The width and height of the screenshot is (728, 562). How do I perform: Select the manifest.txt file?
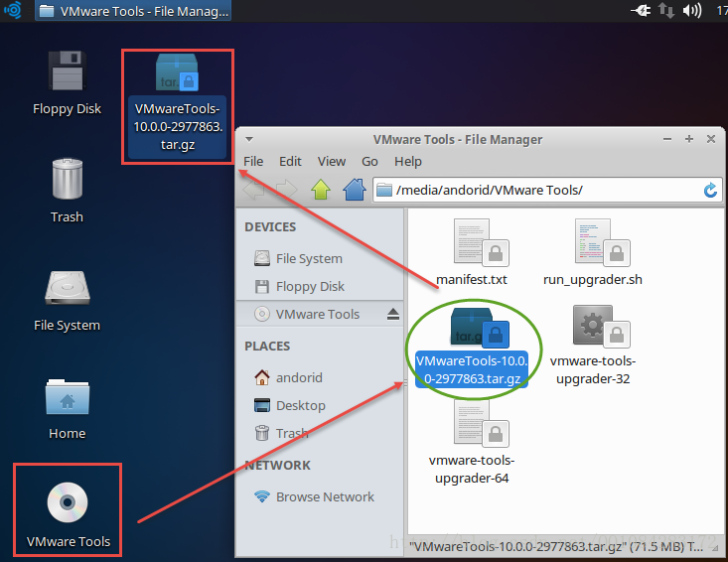click(x=472, y=253)
